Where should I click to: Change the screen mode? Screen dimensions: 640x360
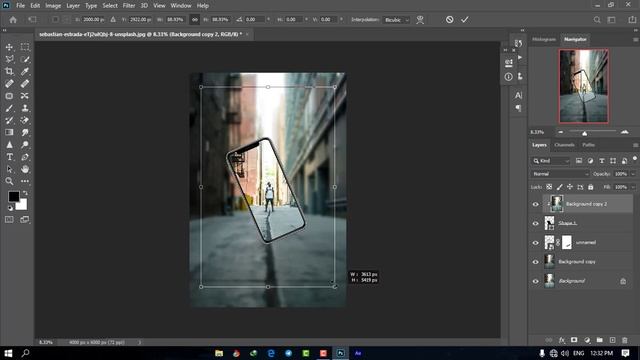pos(25,220)
